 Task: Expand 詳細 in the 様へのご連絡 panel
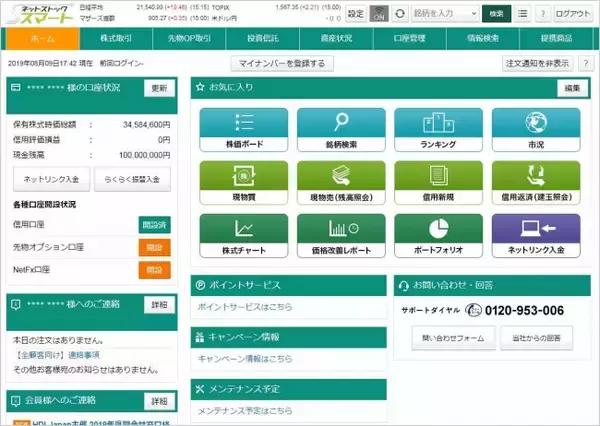click(157, 302)
